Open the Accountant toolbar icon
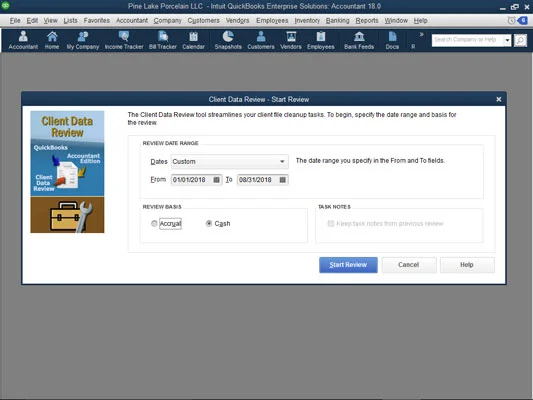This screenshot has width=533, height=400. point(23,40)
